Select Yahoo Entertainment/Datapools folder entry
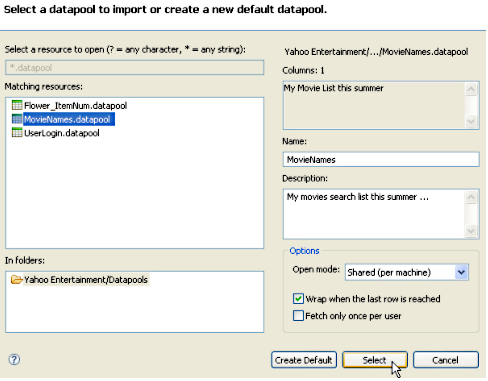Viewport: 488px width, 381px height. coord(86,280)
